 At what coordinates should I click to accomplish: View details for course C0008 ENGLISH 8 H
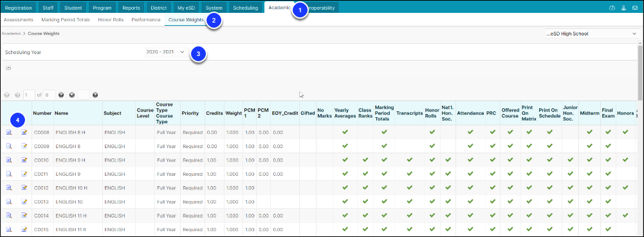(9, 133)
